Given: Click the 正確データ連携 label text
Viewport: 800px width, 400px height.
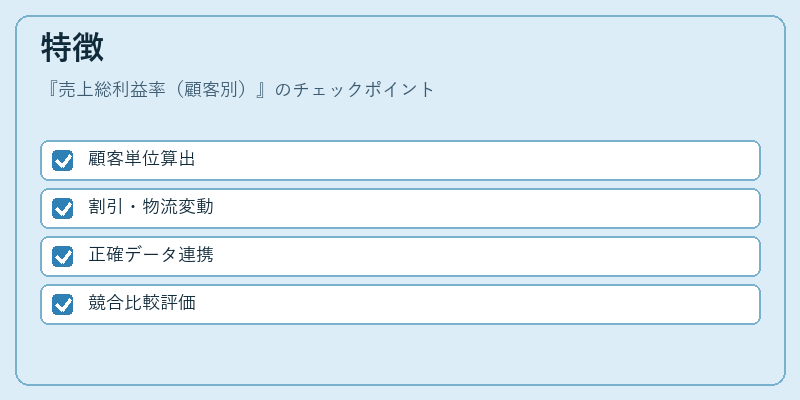Looking at the screenshot, I should pyautogui.click(x=151, y=255).
